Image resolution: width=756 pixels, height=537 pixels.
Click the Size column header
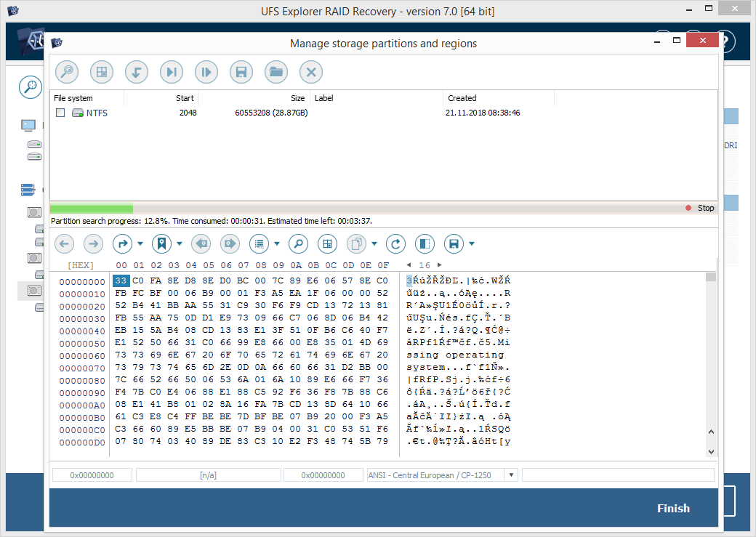coord(254,98)
